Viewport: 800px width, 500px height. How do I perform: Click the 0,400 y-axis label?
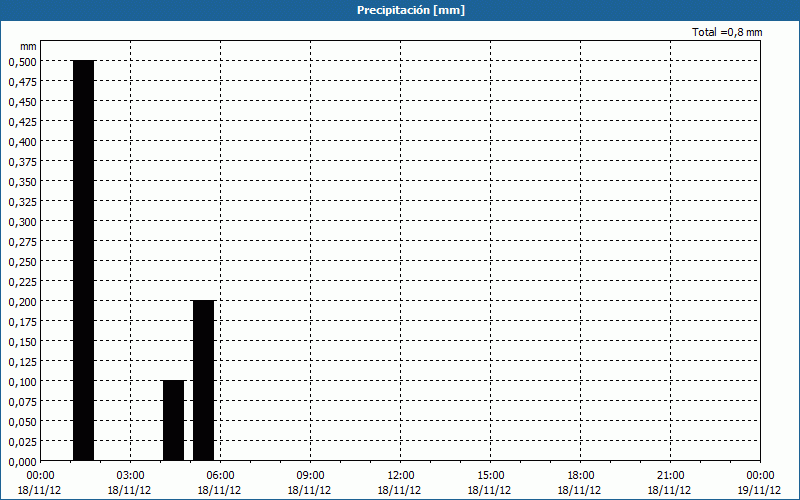pyautogui.click(x=23, y=142)
